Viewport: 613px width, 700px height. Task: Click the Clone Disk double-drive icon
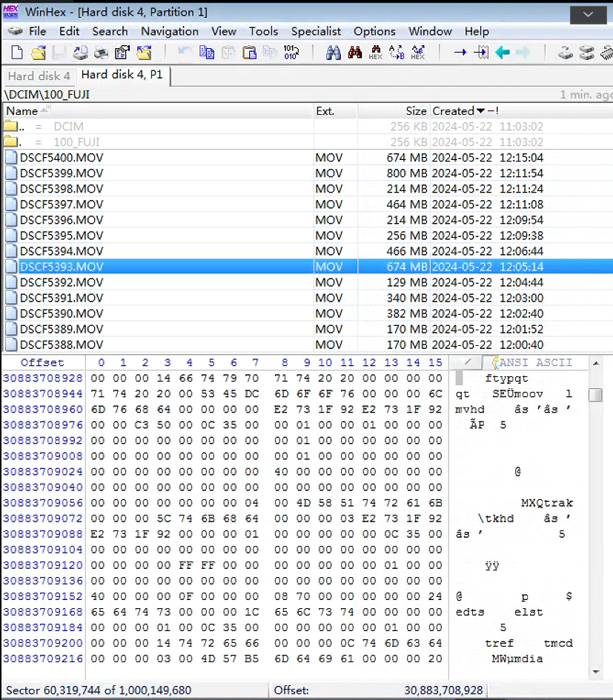pos(586,53)
